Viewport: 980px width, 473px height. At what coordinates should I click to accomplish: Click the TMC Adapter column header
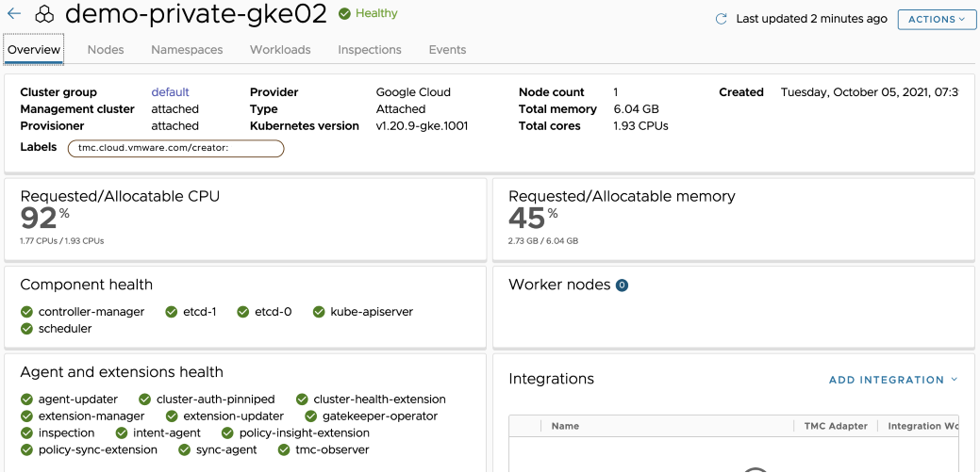click(x=835, y=426)
